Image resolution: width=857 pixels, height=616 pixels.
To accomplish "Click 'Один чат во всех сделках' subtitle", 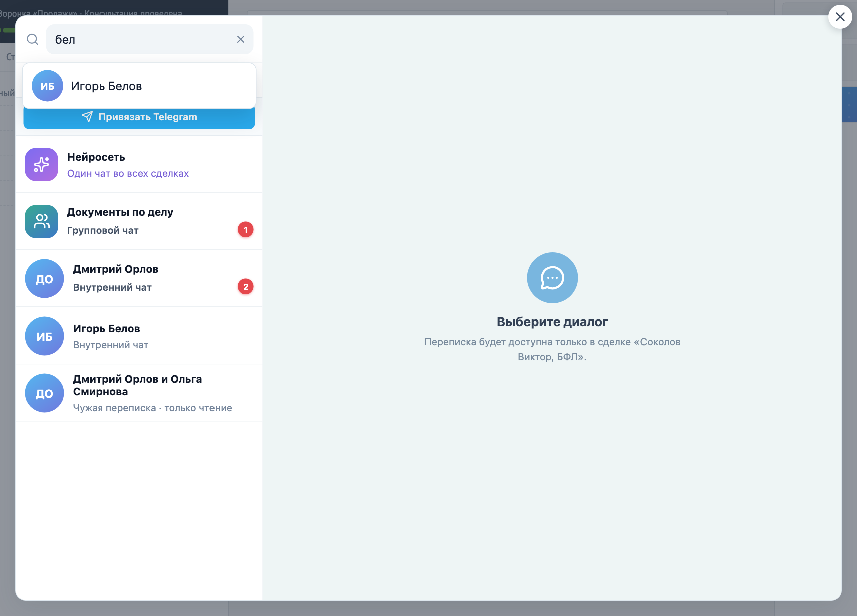I will (x=128, y=173).
